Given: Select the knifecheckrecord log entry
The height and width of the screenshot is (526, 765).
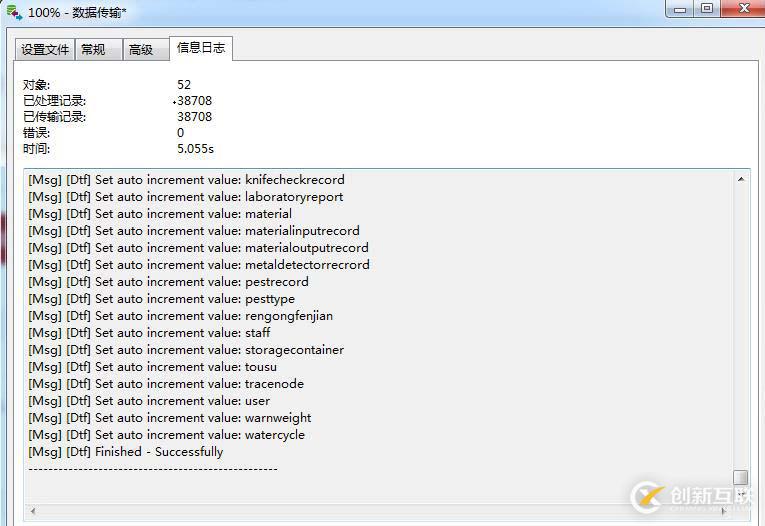Looking at the screenshot, I should click(x=186, y=180).
